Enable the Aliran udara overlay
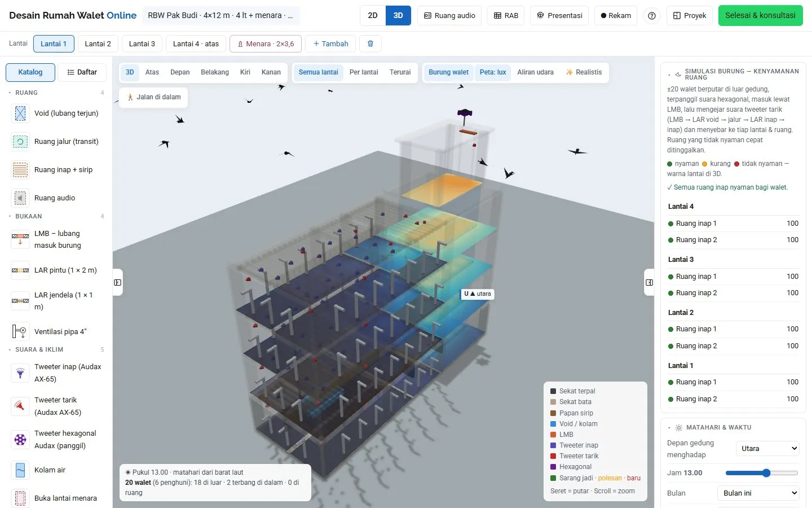Screen dimensions: 812x508 point(535,72)
